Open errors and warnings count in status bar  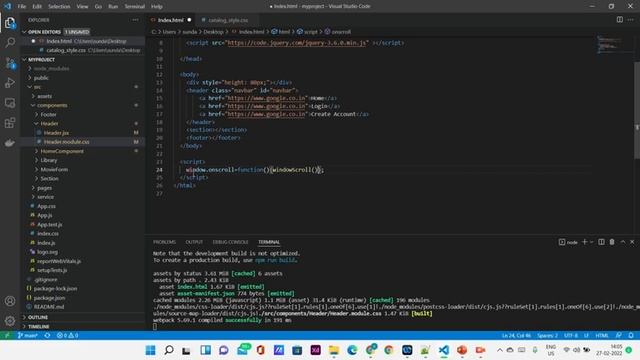point(67,336)
